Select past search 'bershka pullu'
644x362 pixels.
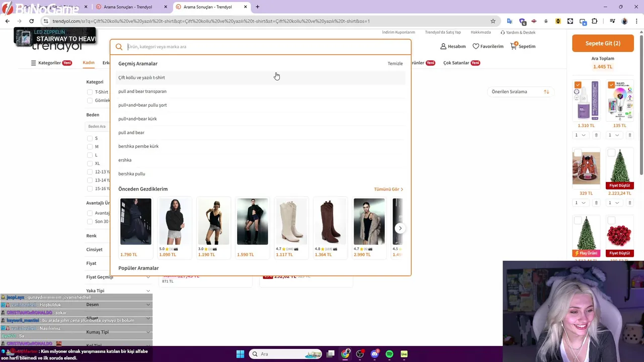pyautogui.click(x=261, y=174)
